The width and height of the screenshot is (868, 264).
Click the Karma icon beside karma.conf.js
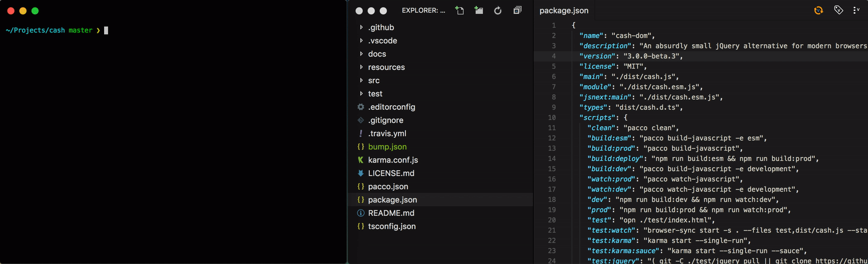click(x=361, y=160)
